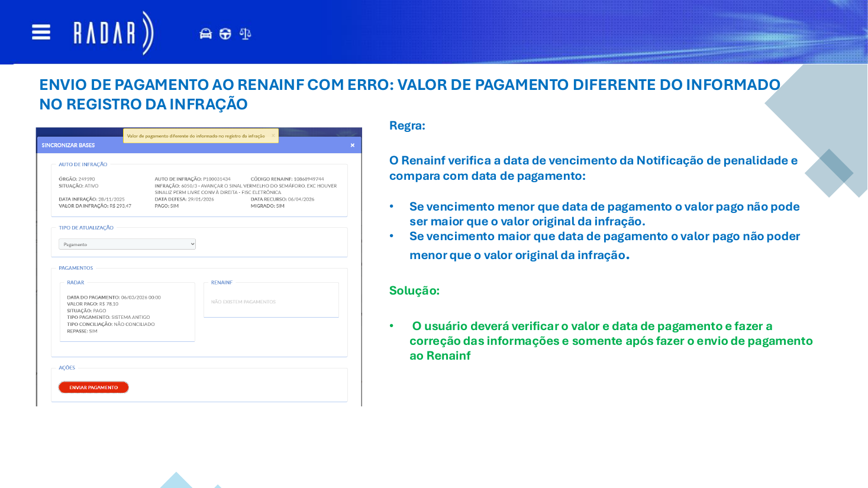This screenshot has width=868, height=488.
Task: Click the 'DATA DEFESA: 29/01/2026' field
Action: tap(185, 199)
